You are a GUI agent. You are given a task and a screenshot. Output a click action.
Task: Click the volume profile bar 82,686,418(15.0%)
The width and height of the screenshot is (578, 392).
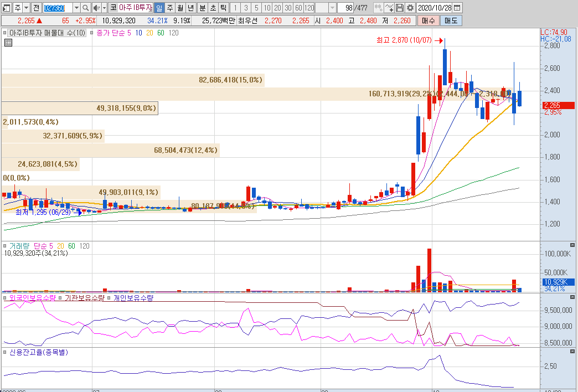click(x=133, y=80)
